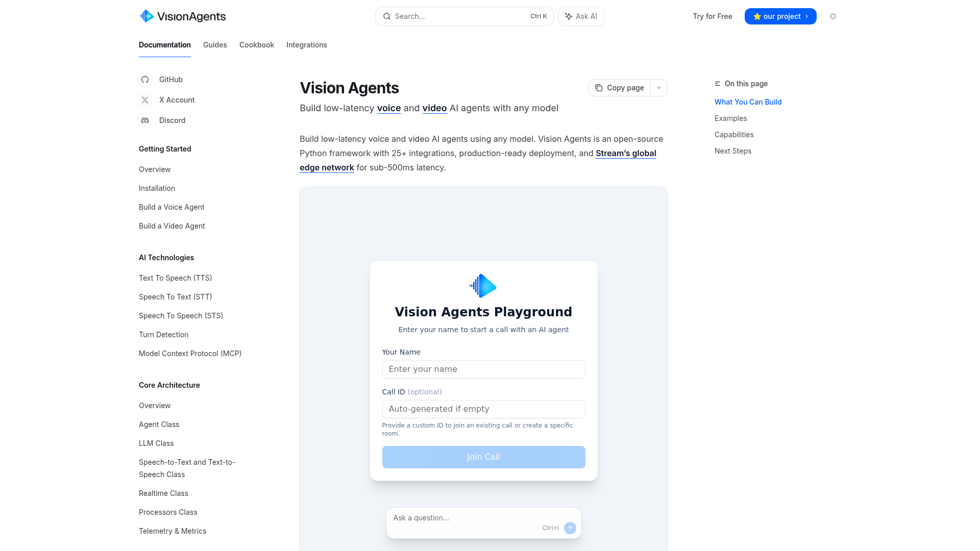Click the Playground logo icon
Image resolution: width=980 pixels, height=551 pixels.
tap(483, 286)
